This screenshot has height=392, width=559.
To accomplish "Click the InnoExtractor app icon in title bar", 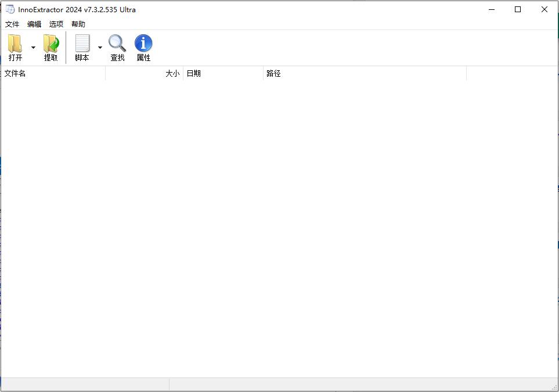I will (10, 9).
